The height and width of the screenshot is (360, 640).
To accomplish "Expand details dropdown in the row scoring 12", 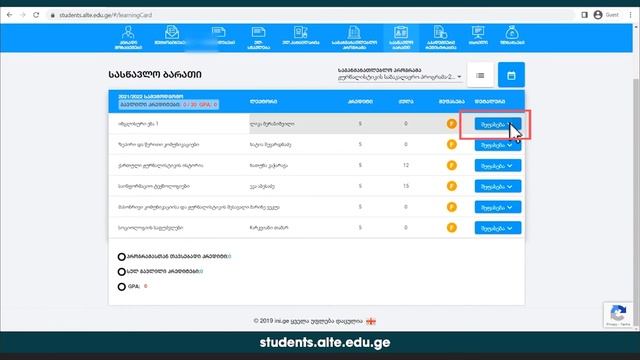I will click(x=498, y=166).
